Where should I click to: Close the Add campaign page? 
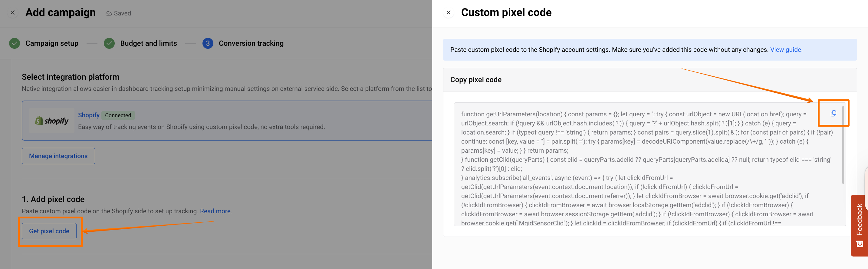pos(12,12)
